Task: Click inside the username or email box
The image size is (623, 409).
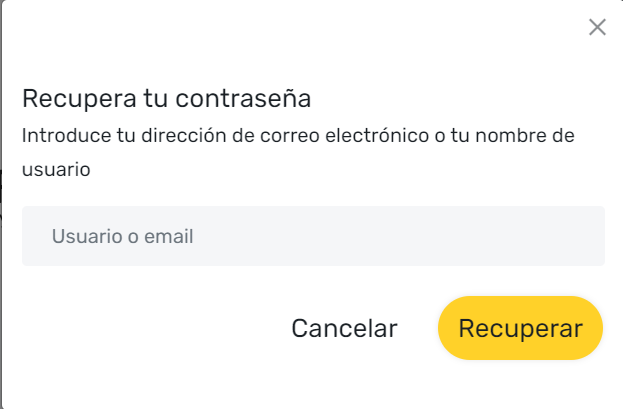Action: pos(313,237)
